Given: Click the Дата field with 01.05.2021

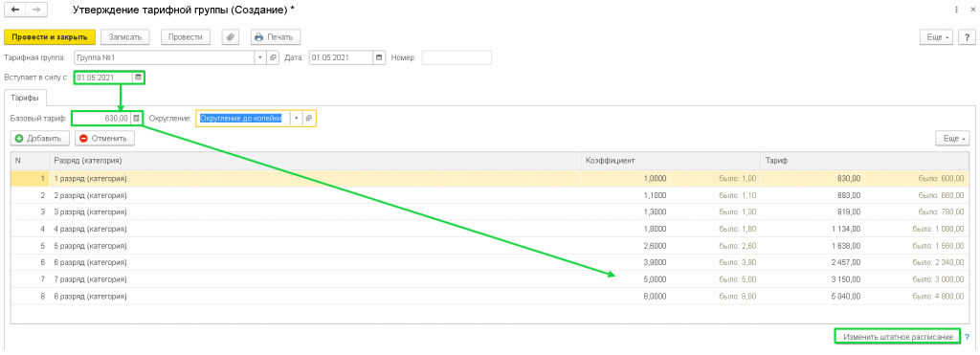Looking at the screenshot, I should 341,57.
